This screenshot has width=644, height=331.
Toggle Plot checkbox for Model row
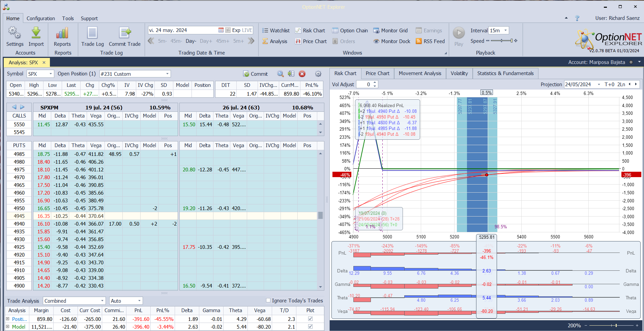[310, 327]
